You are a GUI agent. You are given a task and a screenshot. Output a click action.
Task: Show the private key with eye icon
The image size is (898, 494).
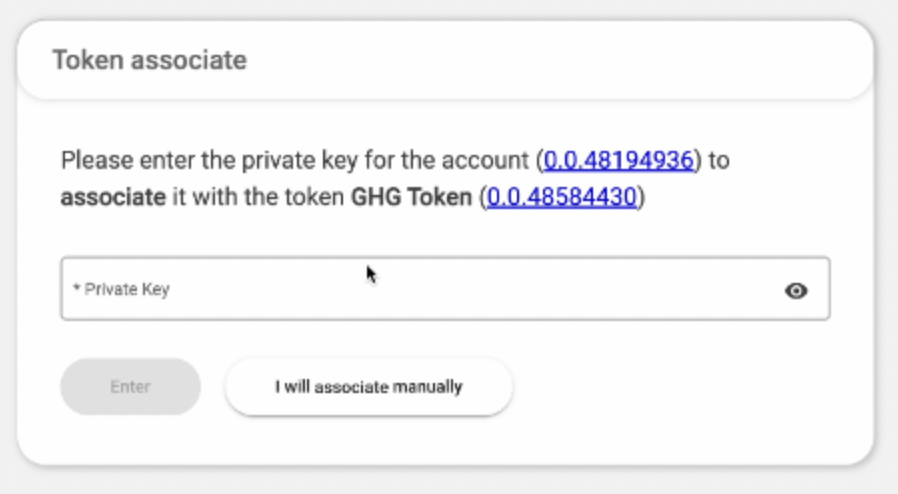click(796, 291)
